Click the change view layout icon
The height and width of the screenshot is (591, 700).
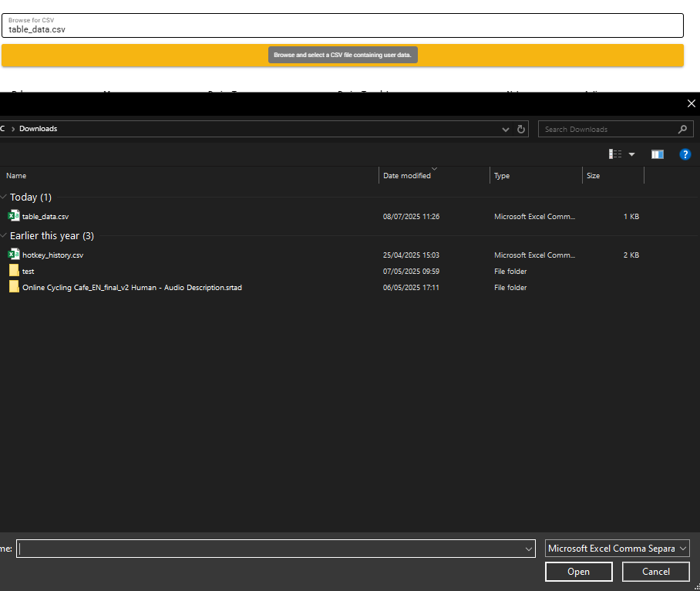[615, 154]
